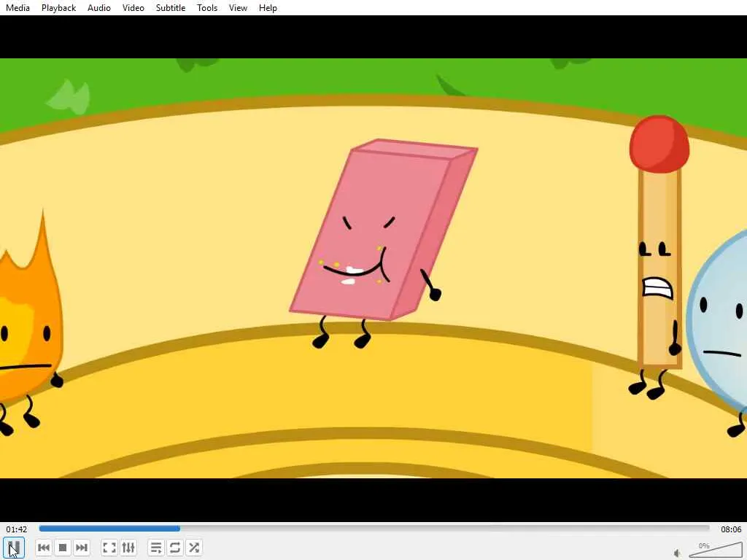Viewport: 747px width, 560px height.
Task: Toggle random shuffle playback
Action: [194, 548]
